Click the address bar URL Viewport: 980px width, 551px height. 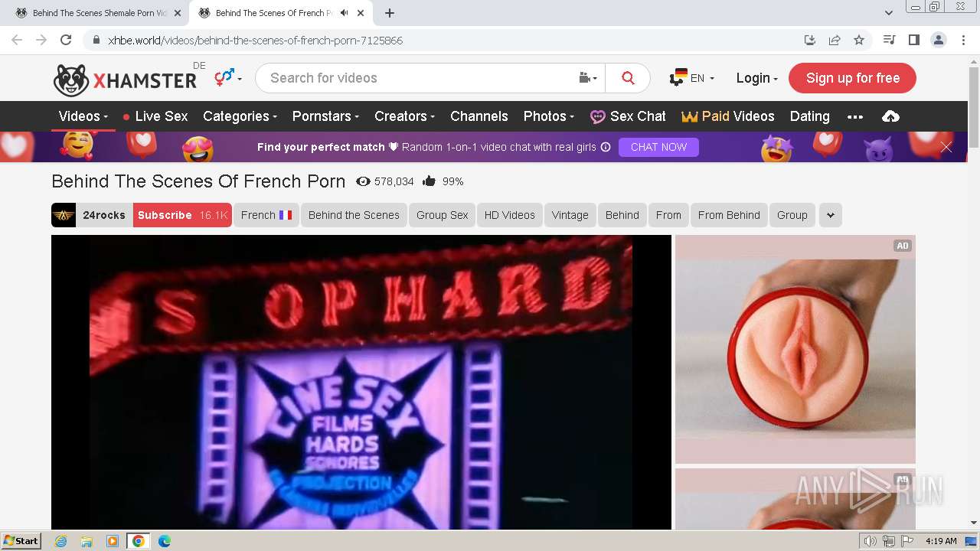(255, 41)
